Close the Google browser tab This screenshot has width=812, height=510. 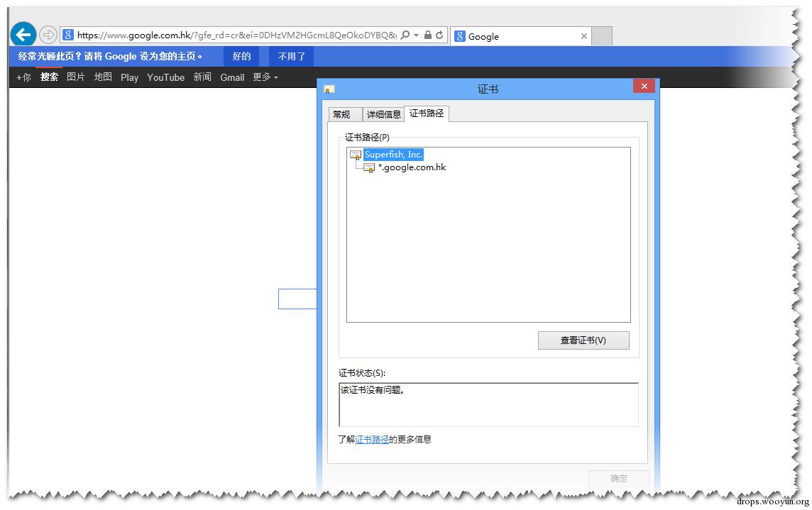583,36
